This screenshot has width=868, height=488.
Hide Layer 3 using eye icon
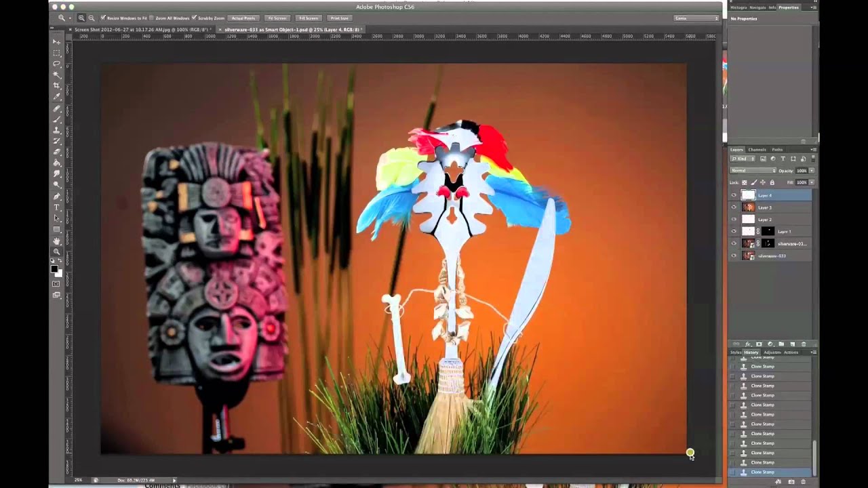(734, 207)
